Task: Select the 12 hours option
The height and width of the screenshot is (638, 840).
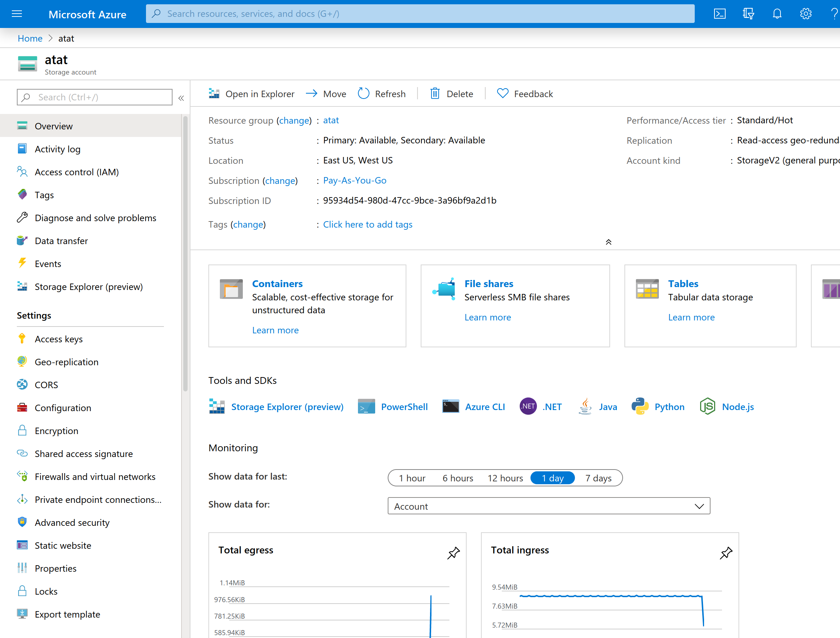Action: (x=505, y=478)
